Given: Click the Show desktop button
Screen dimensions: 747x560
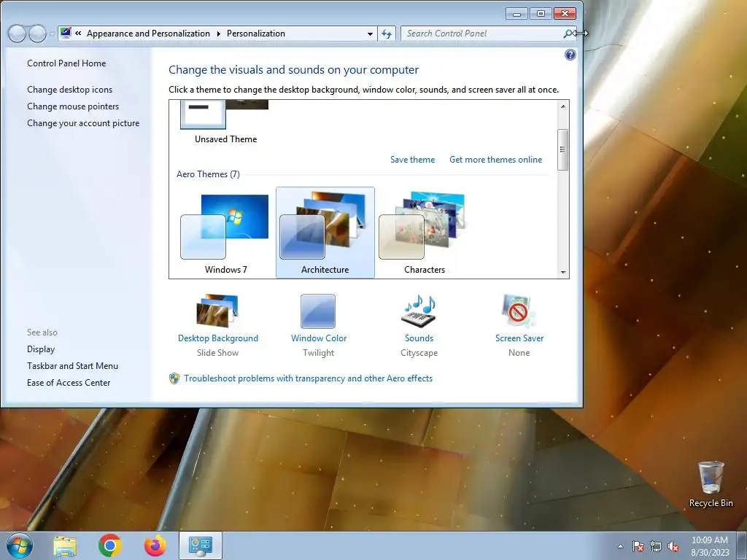Looking at the screenshot, I should [742, 546].
